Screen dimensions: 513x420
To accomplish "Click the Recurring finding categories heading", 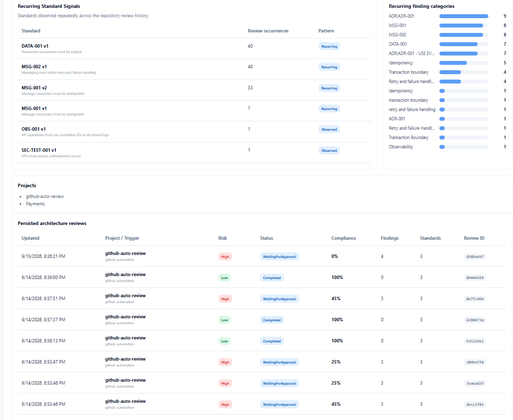I will (x=421, y=6).
